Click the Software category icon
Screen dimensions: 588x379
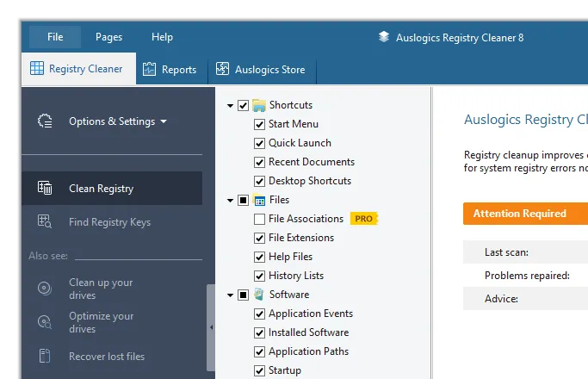259,295
